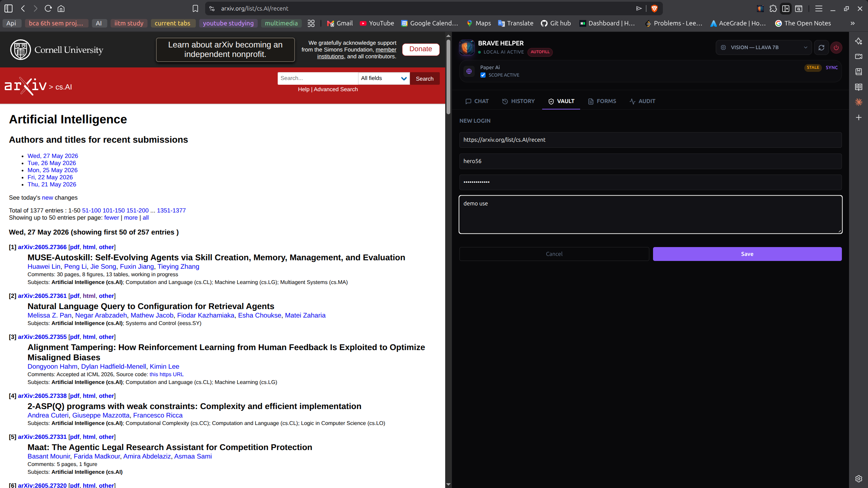
Task: Toggle the AUTOFILL badge
Action: tap(540, 52)
